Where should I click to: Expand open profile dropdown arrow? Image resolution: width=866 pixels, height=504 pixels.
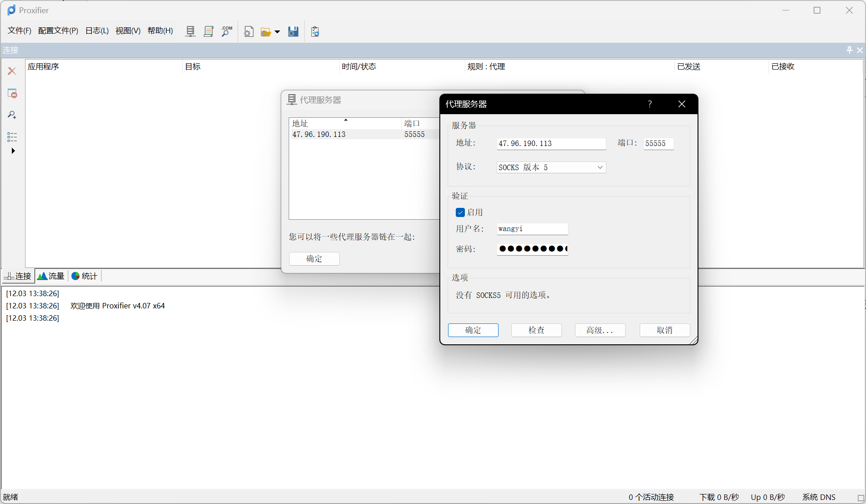tap(277, 32)
